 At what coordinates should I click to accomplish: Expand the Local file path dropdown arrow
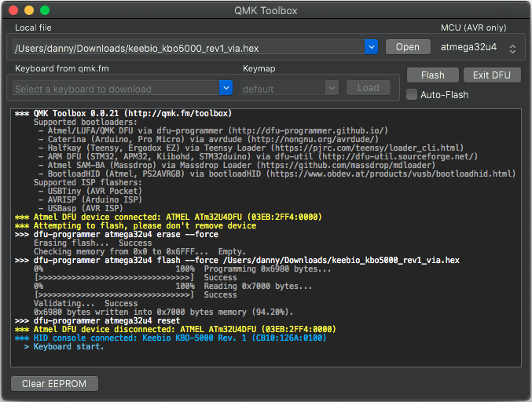[372, 47]
